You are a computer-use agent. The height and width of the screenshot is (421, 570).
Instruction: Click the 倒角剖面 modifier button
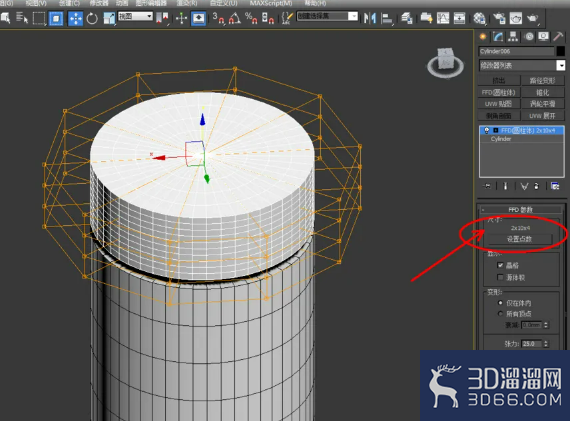coord(499,116)
